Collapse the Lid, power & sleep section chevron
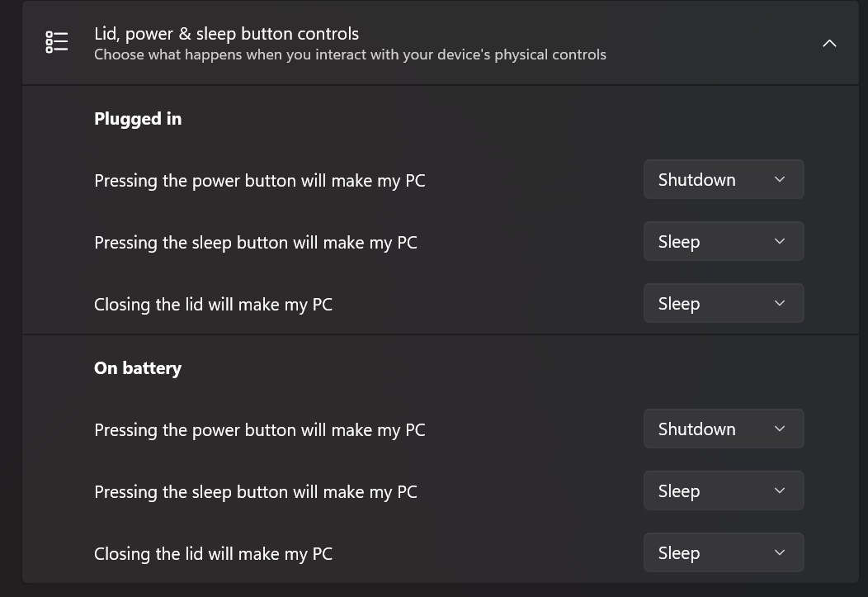868x597 pixels. click(829, 43)
